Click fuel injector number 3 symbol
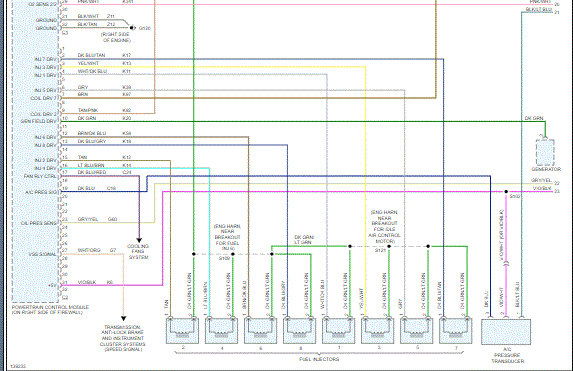The height and width of the screenshot is (371, 573). 377,330
